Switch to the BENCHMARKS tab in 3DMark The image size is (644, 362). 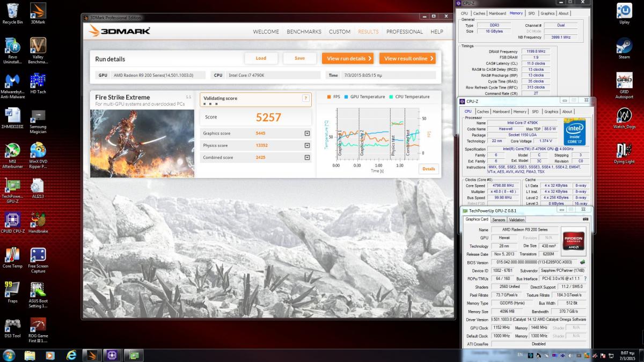[304, 32]
